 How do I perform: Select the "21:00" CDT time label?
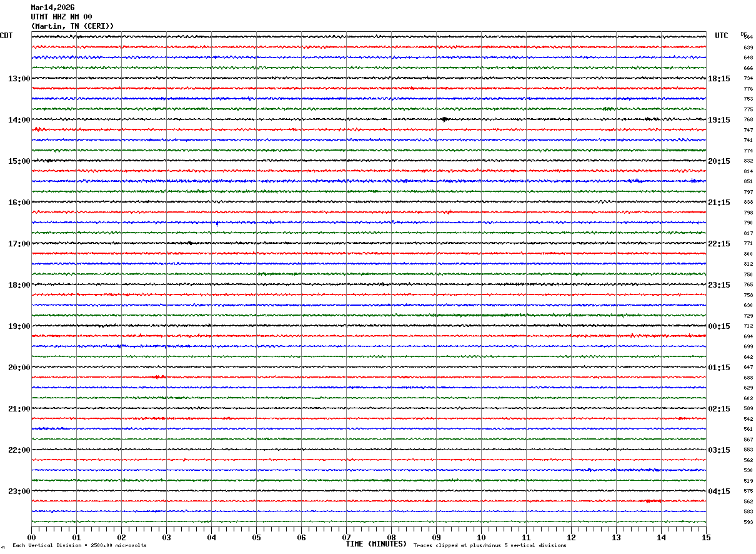click(19, 409)
